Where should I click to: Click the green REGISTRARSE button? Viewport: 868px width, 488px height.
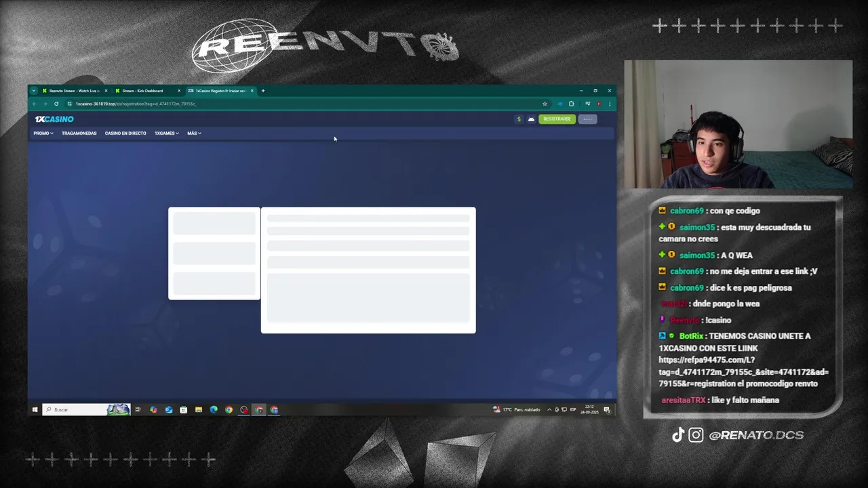[557, 119]
